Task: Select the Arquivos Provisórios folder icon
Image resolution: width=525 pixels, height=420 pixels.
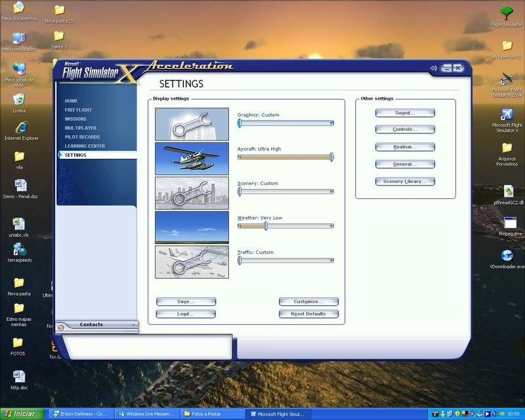Action: tap(507, 148)
